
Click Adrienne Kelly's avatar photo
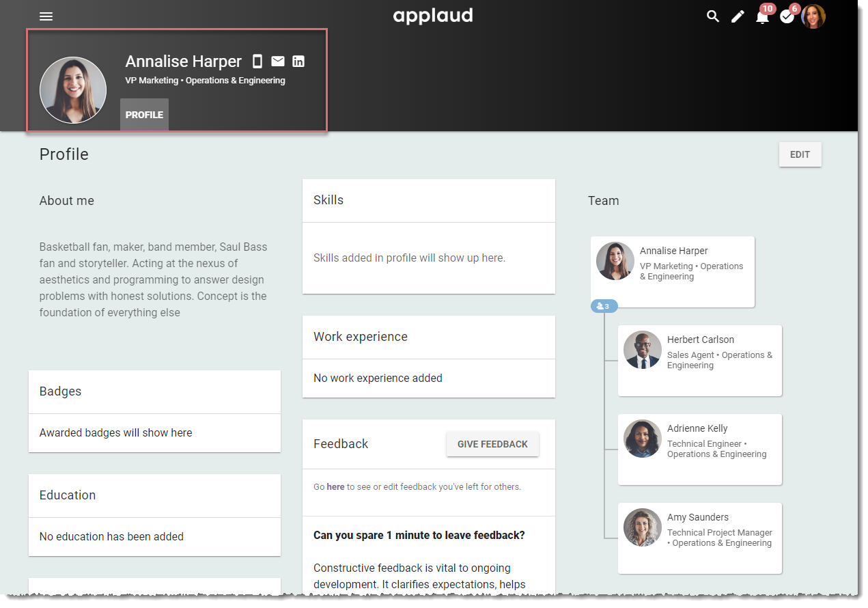point(643,439)
